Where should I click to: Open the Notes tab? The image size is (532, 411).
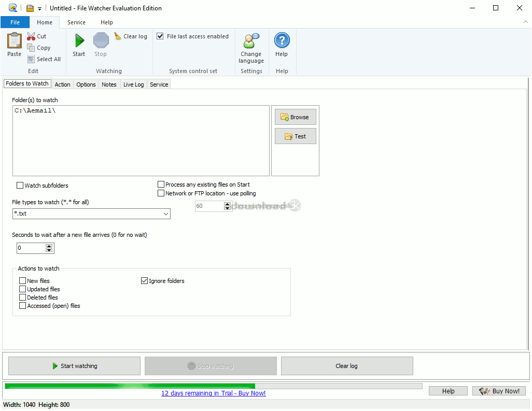coord(109,84)
